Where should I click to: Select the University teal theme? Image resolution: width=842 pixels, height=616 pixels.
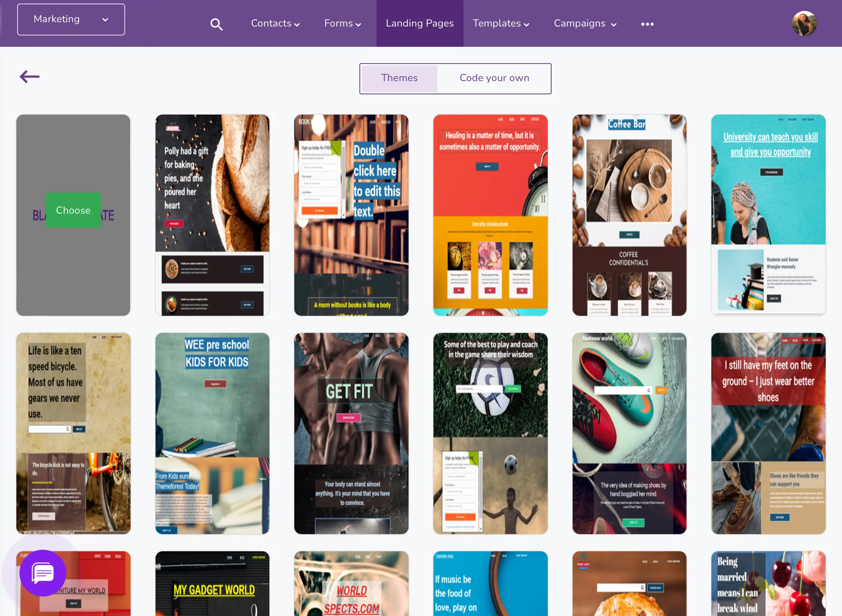click(x=768, y=215)
